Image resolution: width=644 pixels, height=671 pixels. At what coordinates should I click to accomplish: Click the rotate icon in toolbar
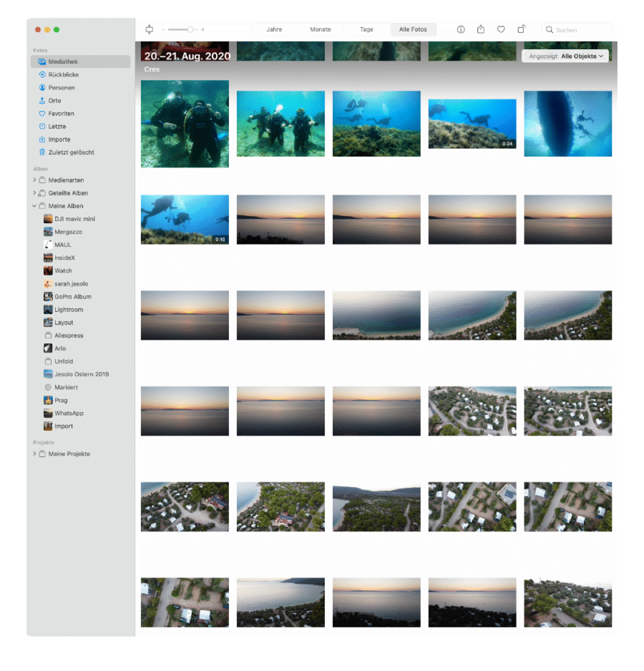pos(521,29)
